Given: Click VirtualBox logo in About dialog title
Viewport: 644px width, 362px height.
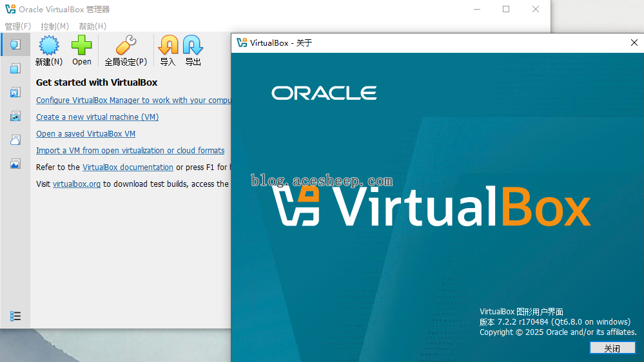Looking at the screenshot, I should point(242,43).
